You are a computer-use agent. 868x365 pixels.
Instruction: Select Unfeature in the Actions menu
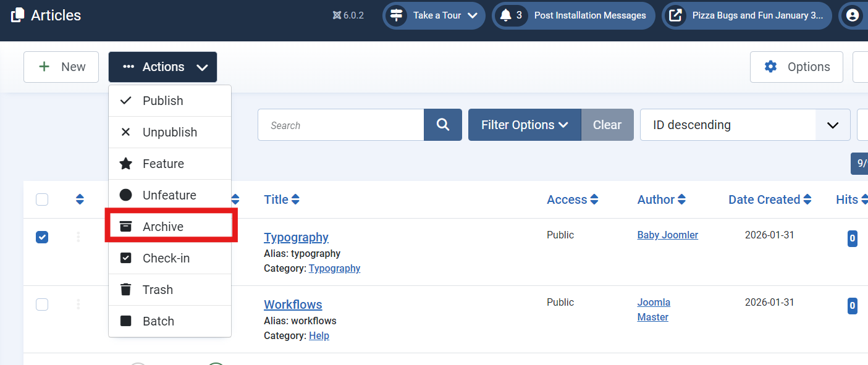click(170, 195)
